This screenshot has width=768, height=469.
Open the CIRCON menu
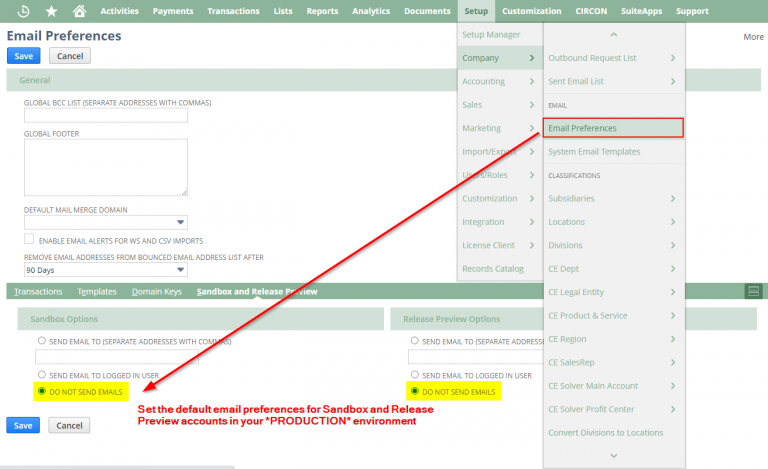pos(591,11)
